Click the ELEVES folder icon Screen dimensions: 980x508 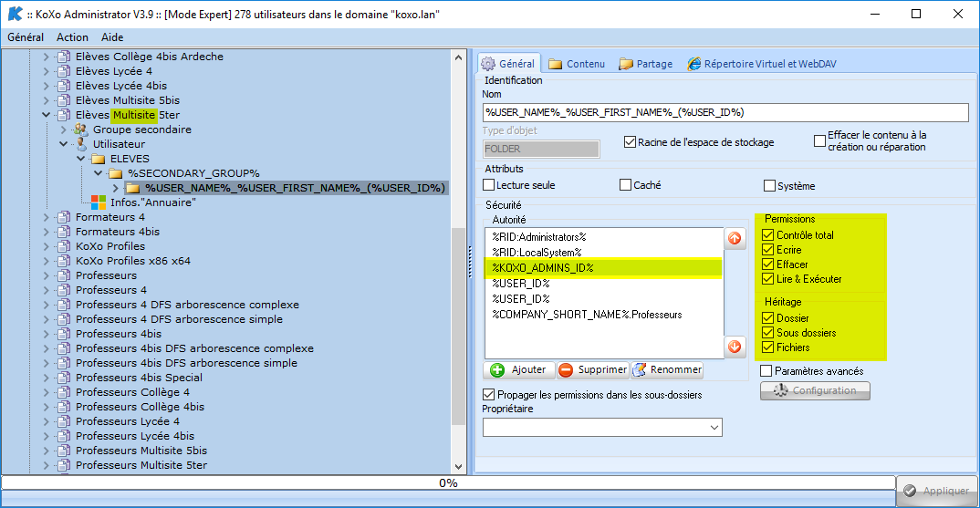[99, 159]
